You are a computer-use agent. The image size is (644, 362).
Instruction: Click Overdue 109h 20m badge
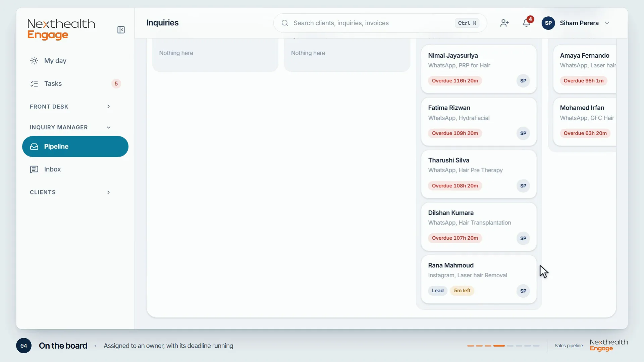[455, 133]
